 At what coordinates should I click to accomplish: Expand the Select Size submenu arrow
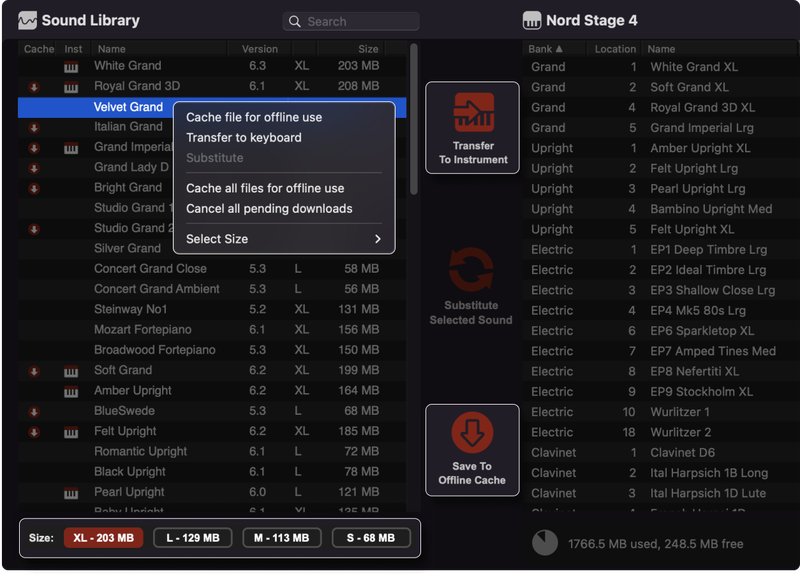378,239
